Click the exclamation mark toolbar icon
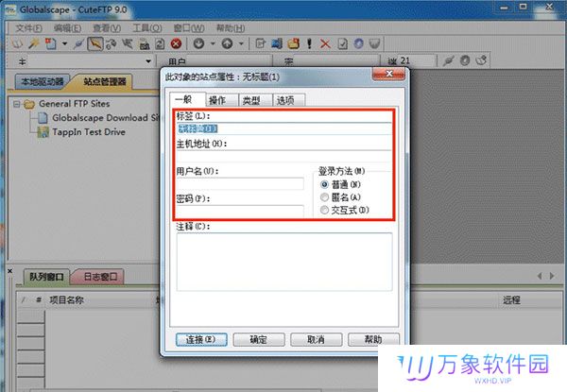Screen dimensions: 567x392 309,44
